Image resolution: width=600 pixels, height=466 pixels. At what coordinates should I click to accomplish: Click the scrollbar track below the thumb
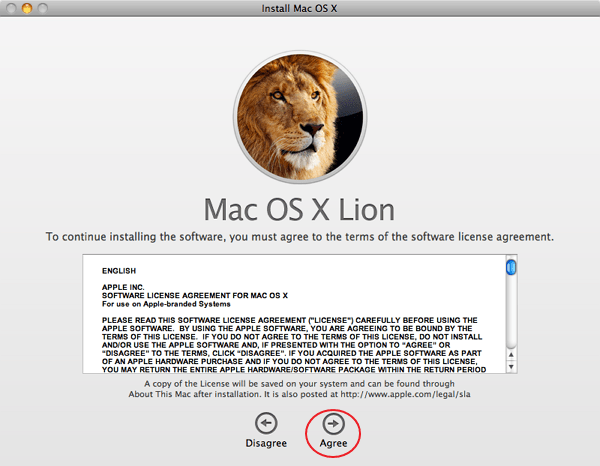click(511, 330)
